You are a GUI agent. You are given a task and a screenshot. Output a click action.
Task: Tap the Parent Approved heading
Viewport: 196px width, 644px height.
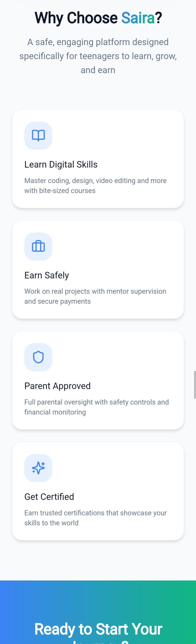pyautogui.click(x=57, y=386)
